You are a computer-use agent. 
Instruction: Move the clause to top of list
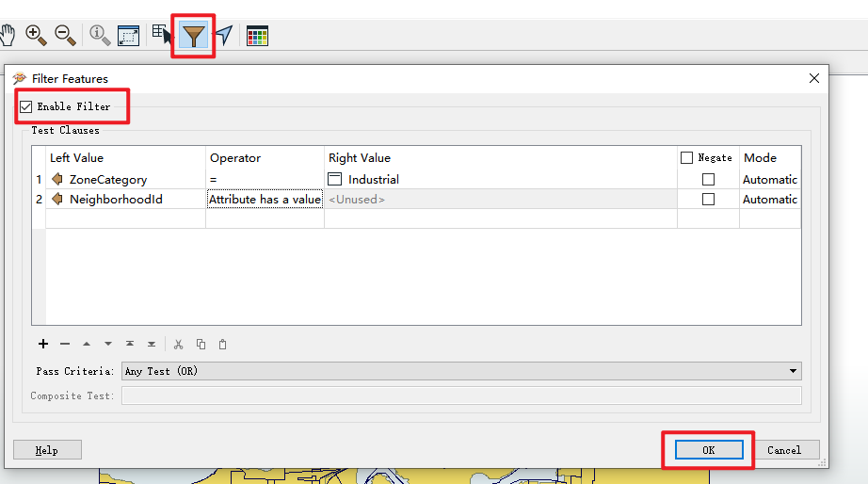pos(130,345)
